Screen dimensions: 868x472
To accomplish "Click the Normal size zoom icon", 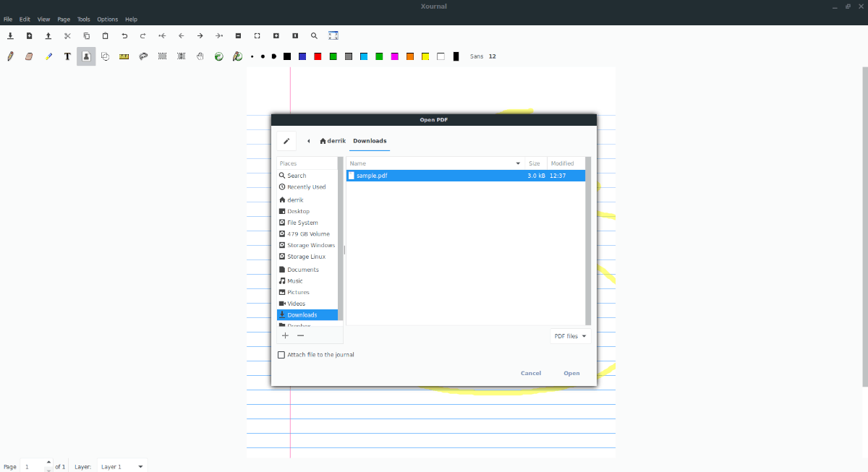I will point(295,35).
